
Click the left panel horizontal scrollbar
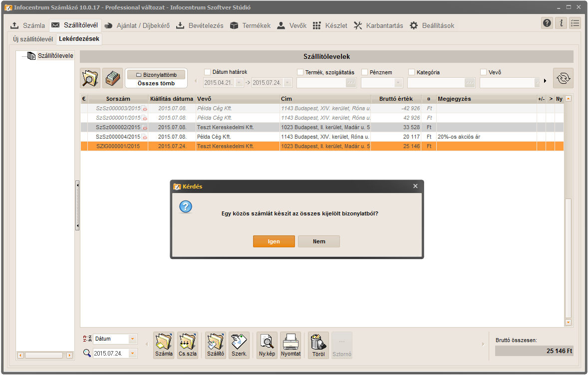click(44, 355)
